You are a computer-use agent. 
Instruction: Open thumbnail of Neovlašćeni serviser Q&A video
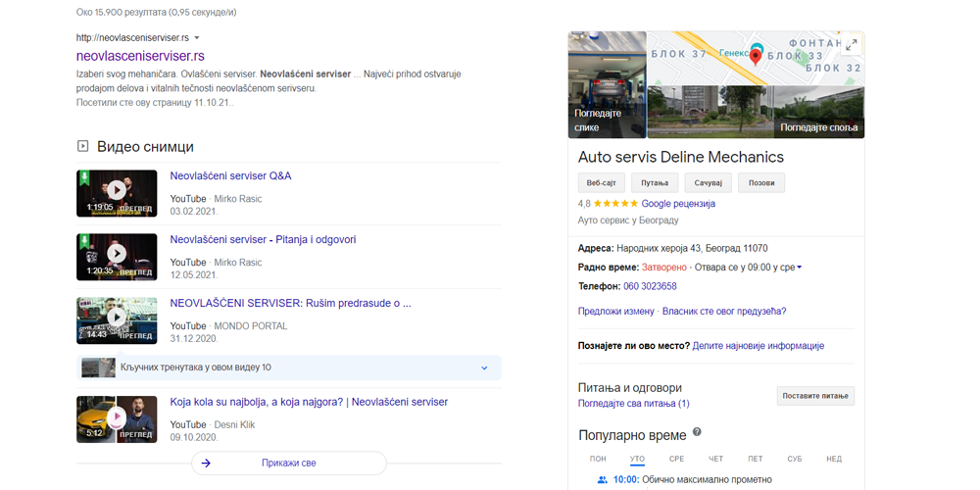117,193
